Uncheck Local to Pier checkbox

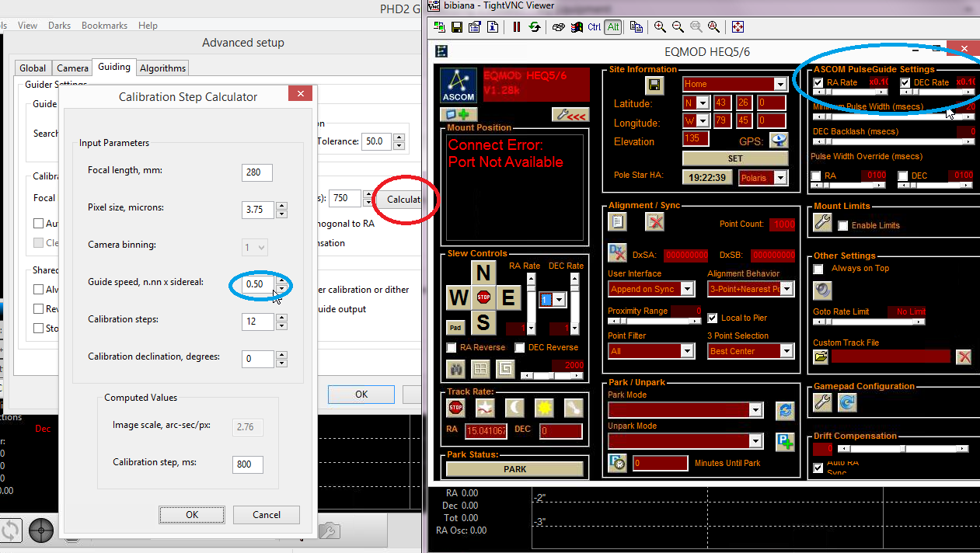pyautogui.click(x=713, y=318)
